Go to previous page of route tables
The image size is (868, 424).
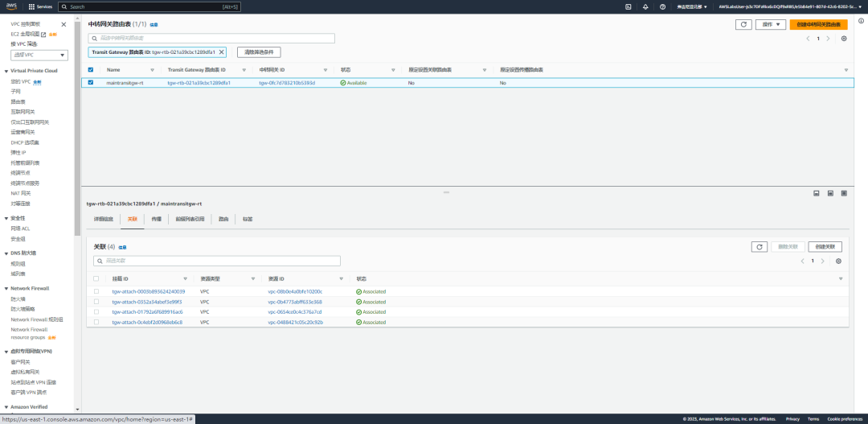[x=809, y=39]
